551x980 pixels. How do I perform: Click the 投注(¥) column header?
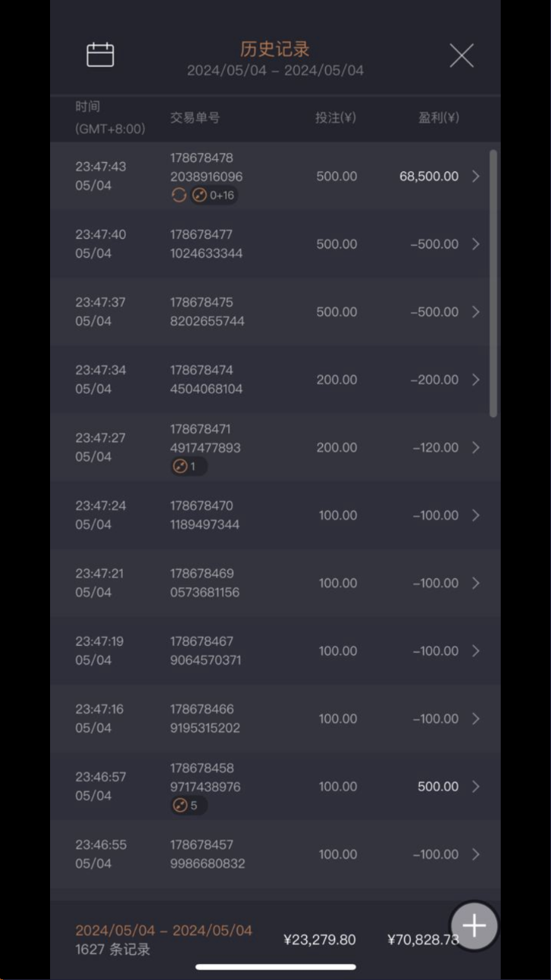tap(336, 117)
